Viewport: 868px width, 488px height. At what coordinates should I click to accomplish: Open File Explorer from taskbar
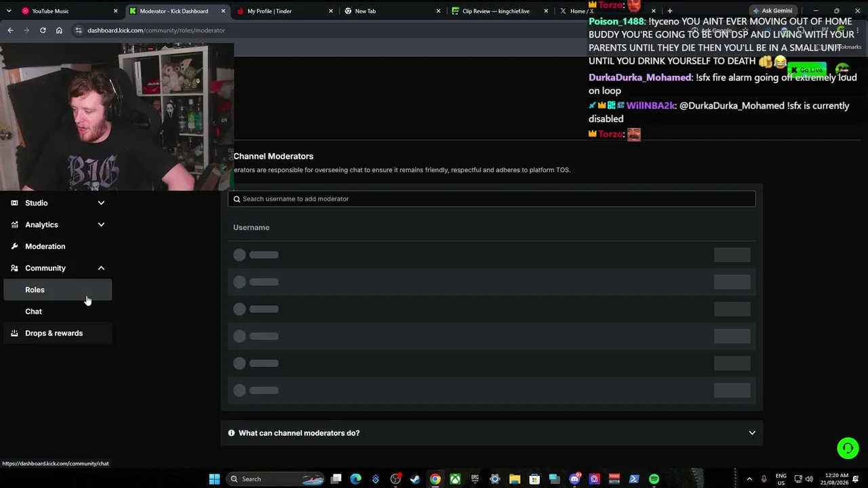point(515,479)
